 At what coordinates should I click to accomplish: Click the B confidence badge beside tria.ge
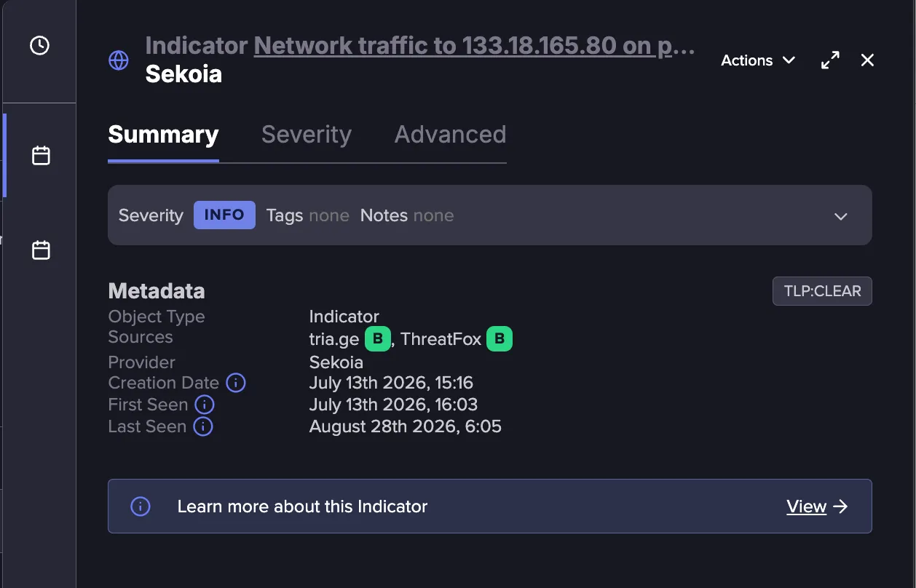click(377, 339)
